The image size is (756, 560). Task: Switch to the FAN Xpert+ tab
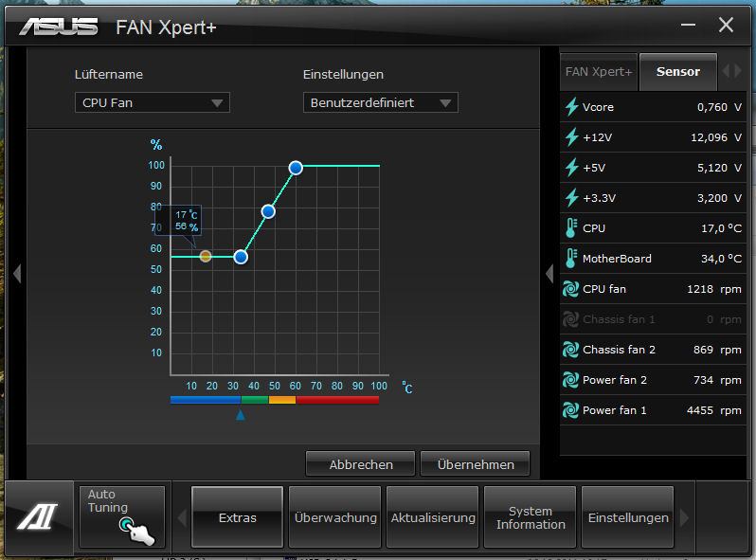[599, 72]
